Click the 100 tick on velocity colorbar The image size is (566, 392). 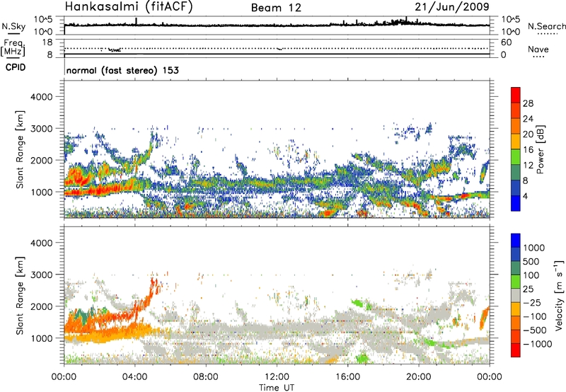(532, 275)
